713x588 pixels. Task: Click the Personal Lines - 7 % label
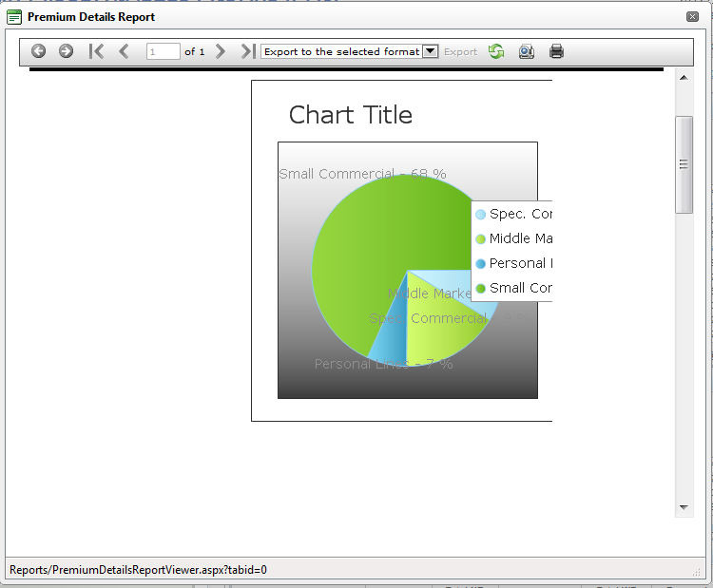(x=383, y=364)
